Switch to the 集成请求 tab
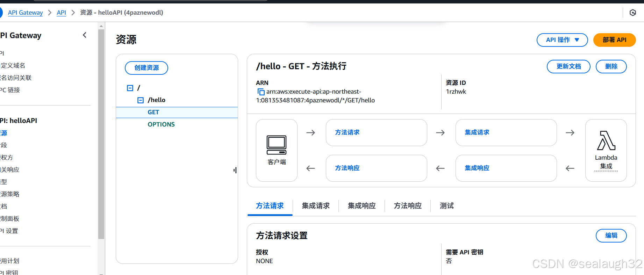The width and height of the screenshot is (644, 275). (316, 206)
